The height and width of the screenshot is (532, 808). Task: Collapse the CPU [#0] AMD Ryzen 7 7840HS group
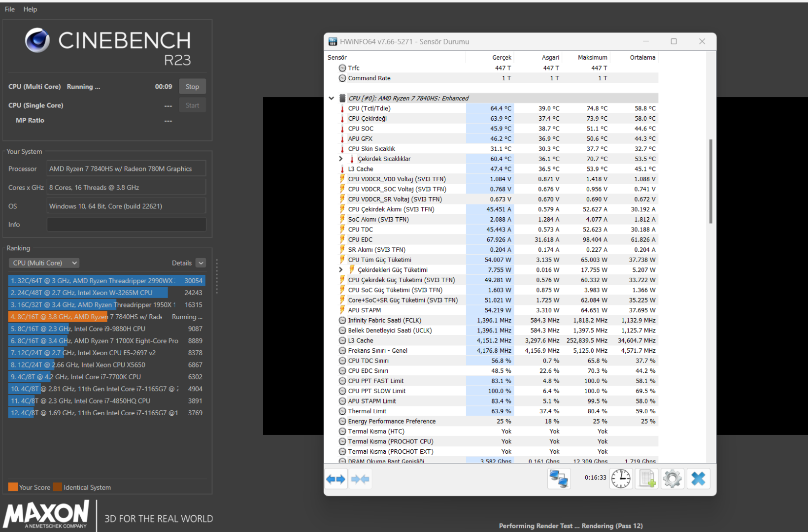pos(332,98)
